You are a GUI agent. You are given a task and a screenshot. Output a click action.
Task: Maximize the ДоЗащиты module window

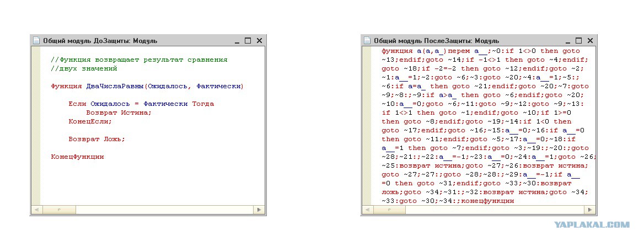point(248,41)
